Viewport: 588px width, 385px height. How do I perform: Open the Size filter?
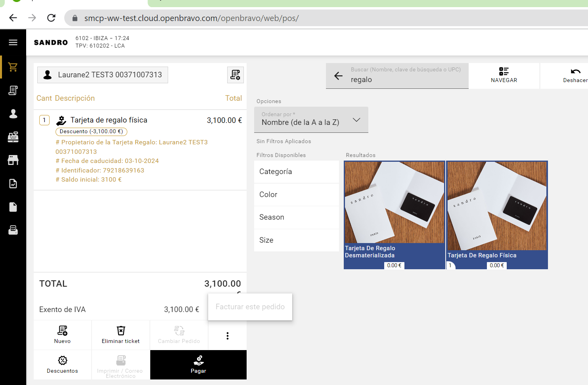(296, 240)
